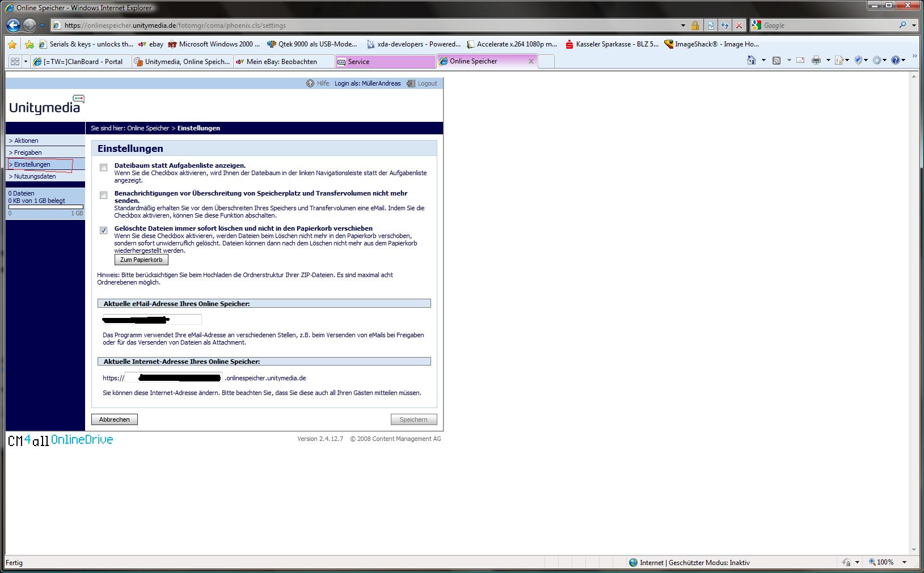The height and width of the screenshot is (573, 924).
Task: Click the storage usage progress bar
Action: 46,207
